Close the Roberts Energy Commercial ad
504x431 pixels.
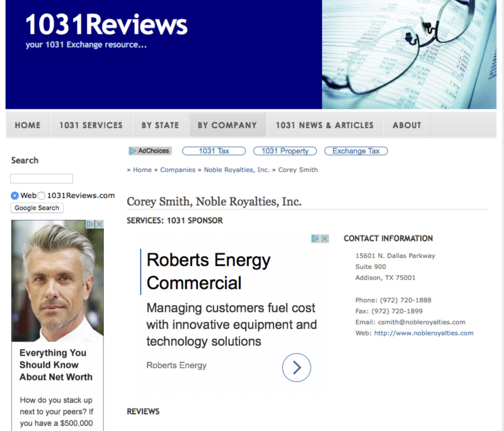(x=325, y=239)
